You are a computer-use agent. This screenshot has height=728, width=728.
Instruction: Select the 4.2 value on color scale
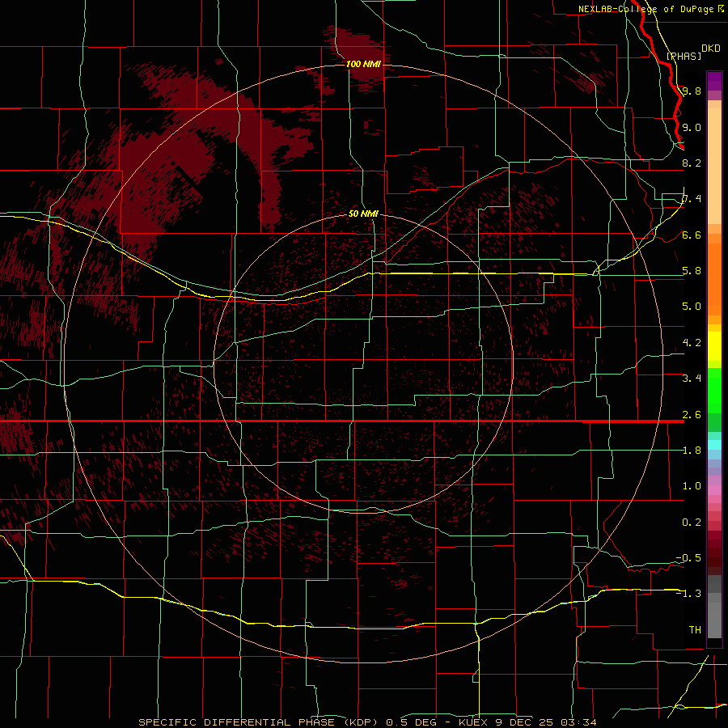point(692,343)
